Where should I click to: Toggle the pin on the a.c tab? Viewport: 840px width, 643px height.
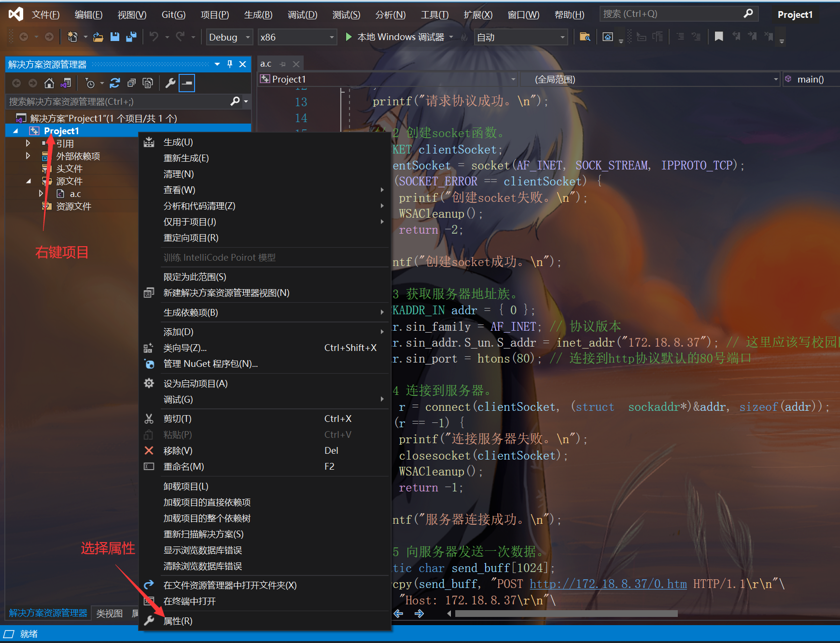pos(283,64)
